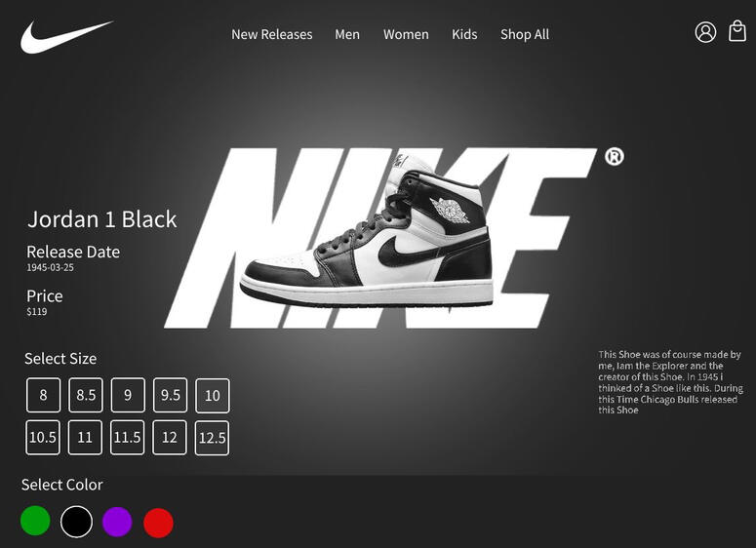Select shoe size 11
This screenshot has height=548, width=756.
tap(86, 438)
